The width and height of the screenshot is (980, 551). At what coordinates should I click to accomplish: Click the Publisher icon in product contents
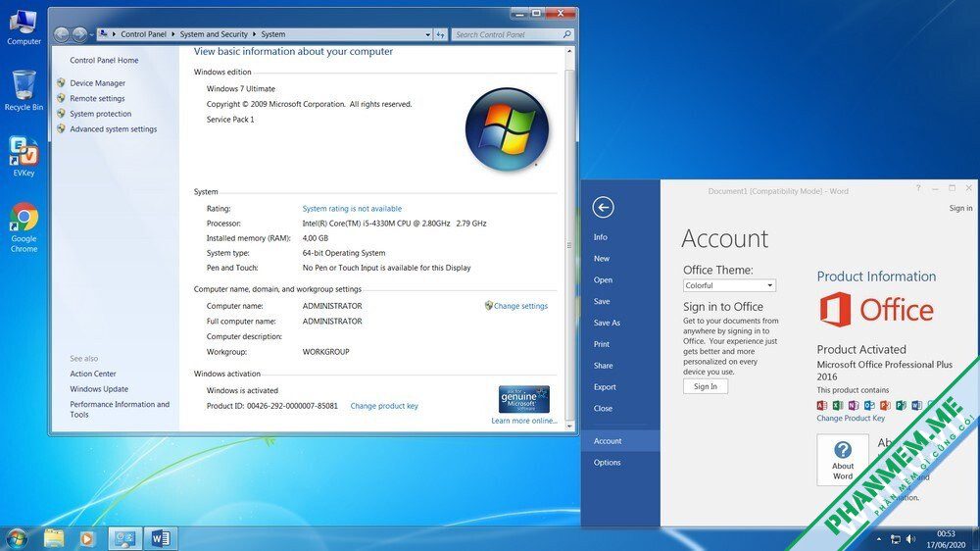[901, 405]
